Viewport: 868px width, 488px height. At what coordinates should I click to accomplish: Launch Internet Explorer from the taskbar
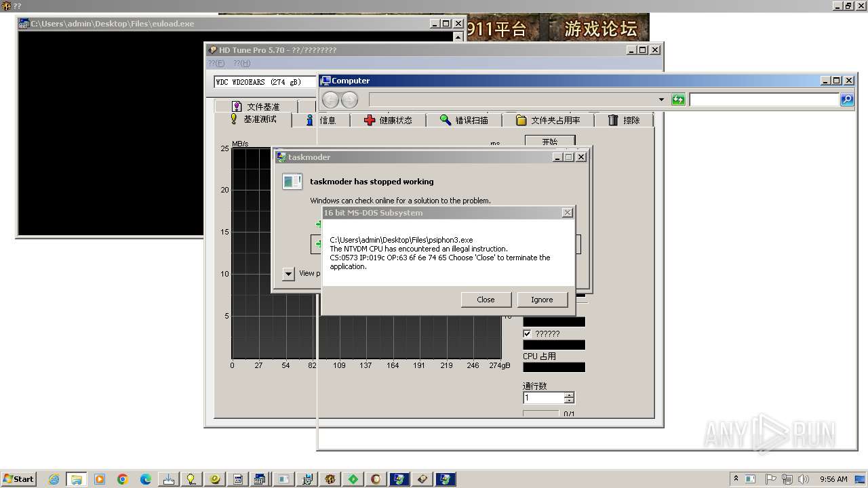pos(54,479)
